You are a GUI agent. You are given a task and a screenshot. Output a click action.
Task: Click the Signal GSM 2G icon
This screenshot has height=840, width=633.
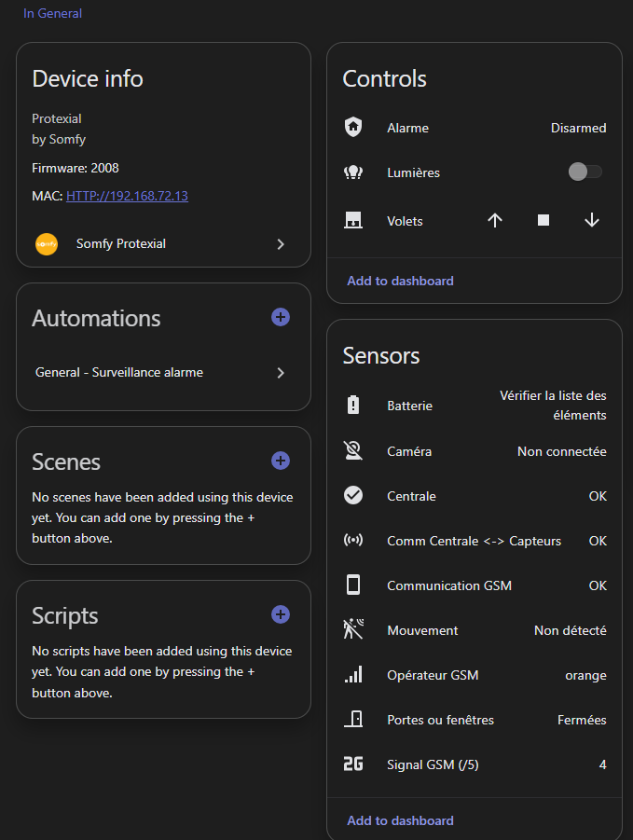(353, 764)
